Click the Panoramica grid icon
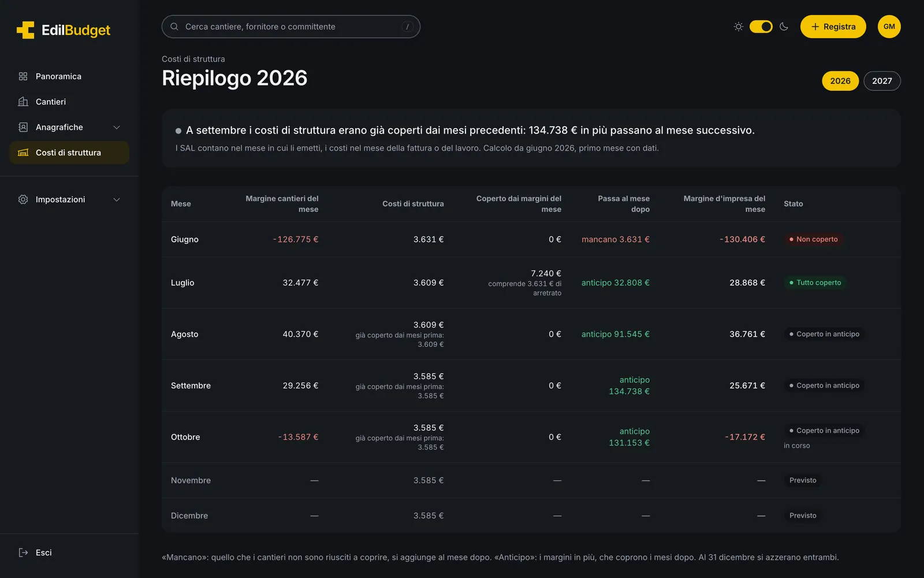 23,76
